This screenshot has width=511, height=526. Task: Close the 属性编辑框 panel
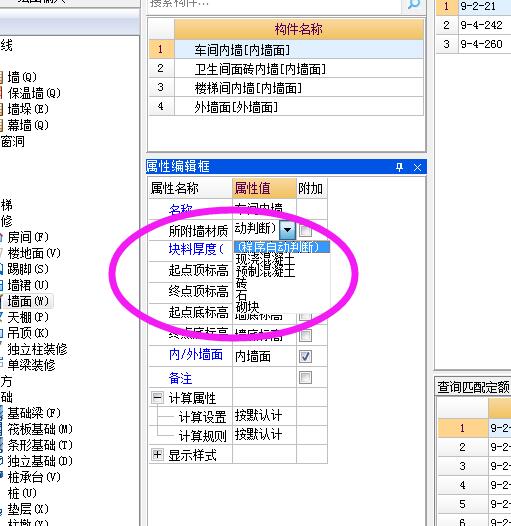tap(417, 167)
